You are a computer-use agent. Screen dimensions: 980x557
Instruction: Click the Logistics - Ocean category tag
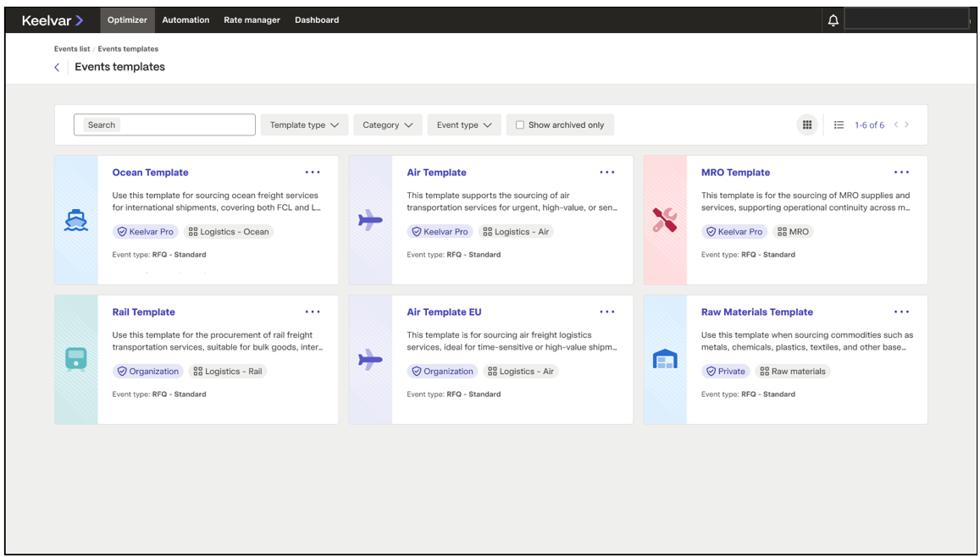tap(230, 232)
